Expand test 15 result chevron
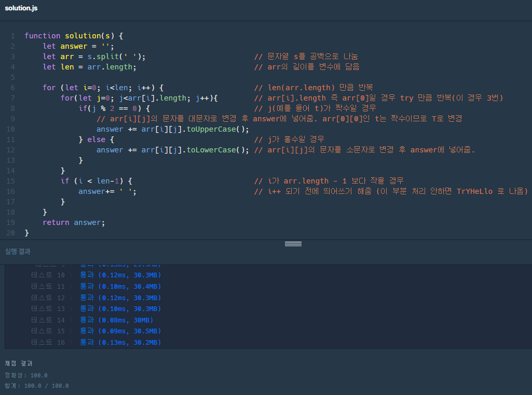The image size is (532, 395). point(71,331)
